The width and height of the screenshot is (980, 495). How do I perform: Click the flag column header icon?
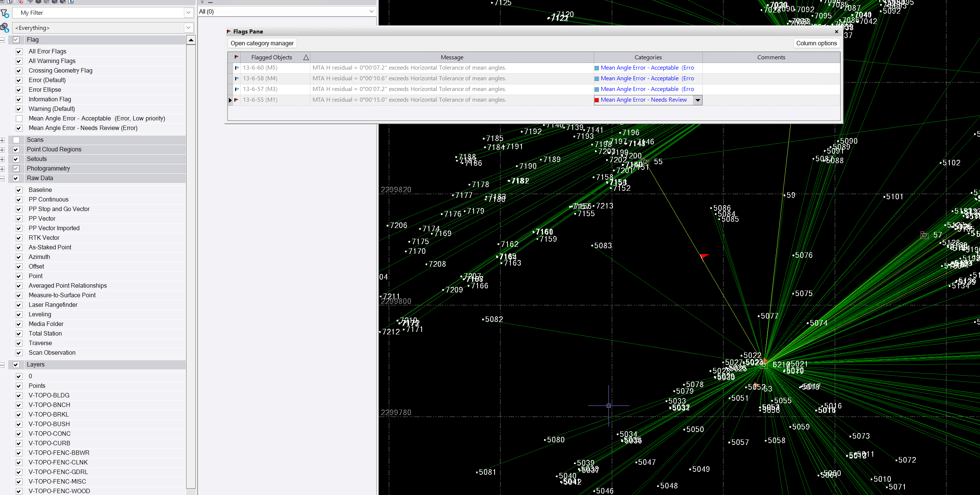237,57
